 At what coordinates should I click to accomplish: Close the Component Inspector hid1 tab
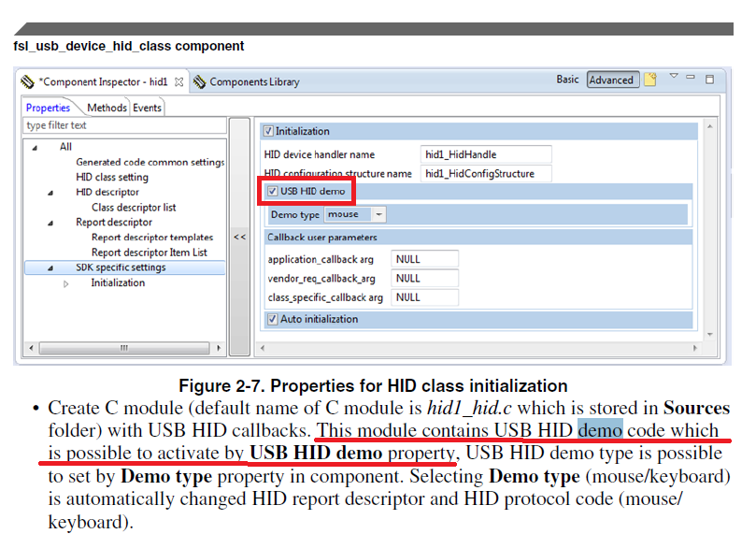[178, 82]
